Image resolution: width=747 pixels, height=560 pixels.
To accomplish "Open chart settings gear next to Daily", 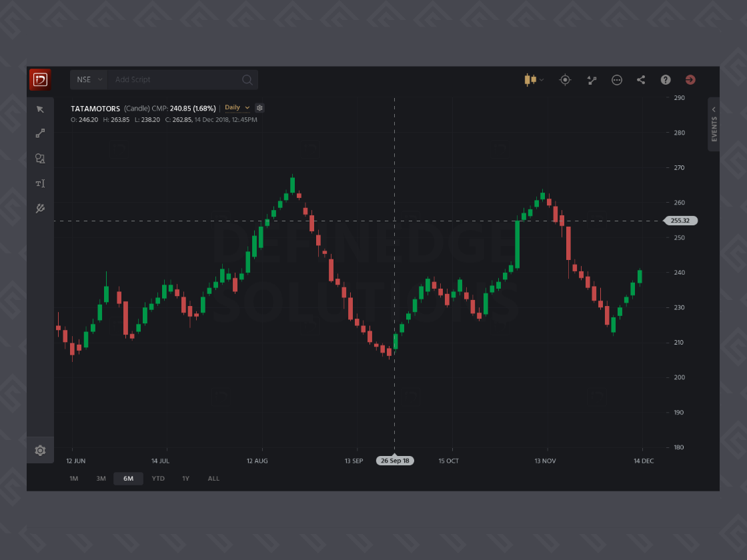I will [x=259, y=108].
